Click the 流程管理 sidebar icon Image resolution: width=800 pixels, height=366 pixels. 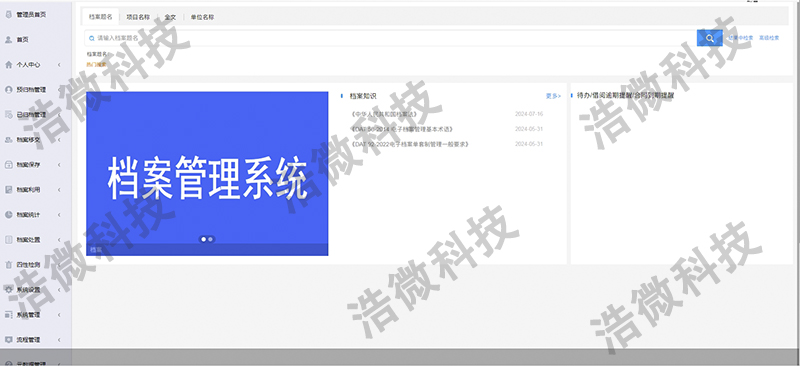click(x=8, y=339)
